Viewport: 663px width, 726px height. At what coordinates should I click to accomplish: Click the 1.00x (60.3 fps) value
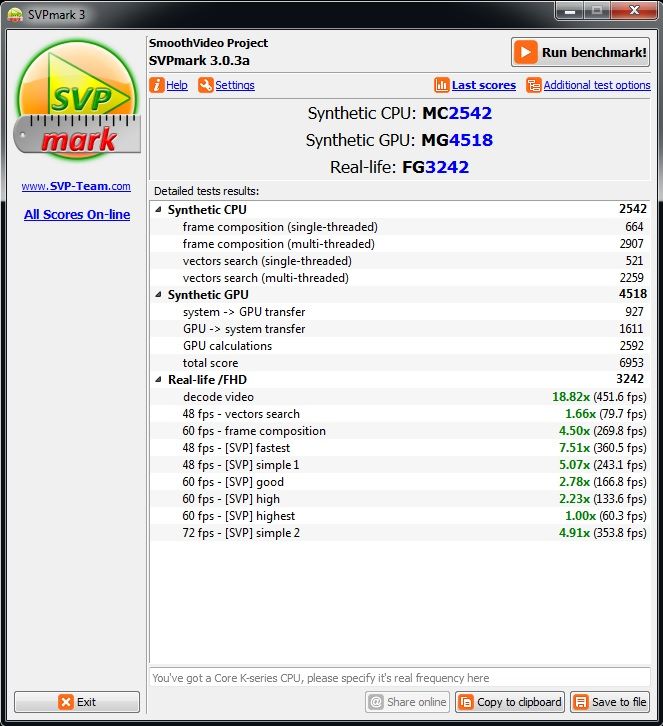click(606, 516)
